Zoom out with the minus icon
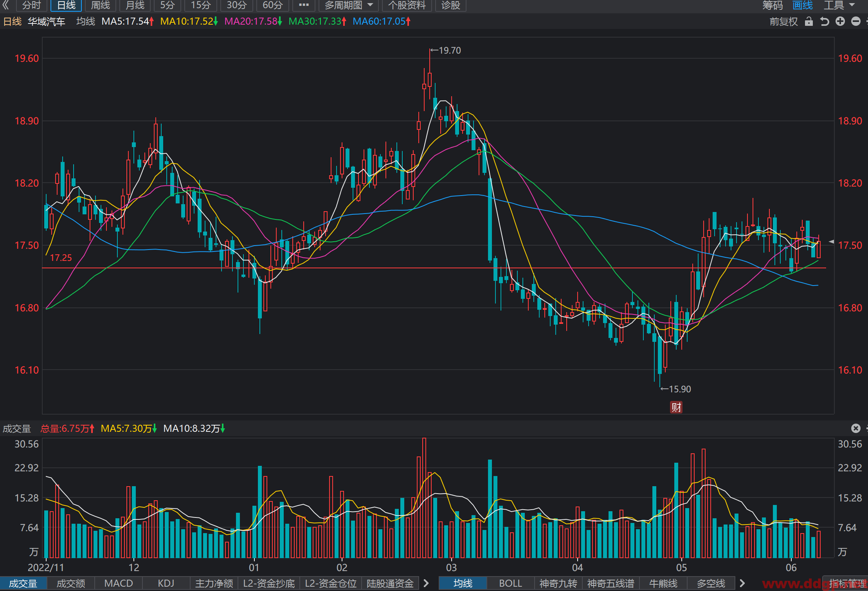The height and width of the screenshot is (591, 868). click(856, 22)
